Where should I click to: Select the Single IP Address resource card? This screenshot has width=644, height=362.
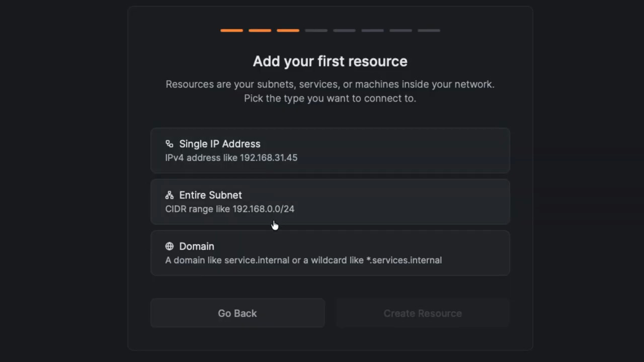[x=330, y=150]
